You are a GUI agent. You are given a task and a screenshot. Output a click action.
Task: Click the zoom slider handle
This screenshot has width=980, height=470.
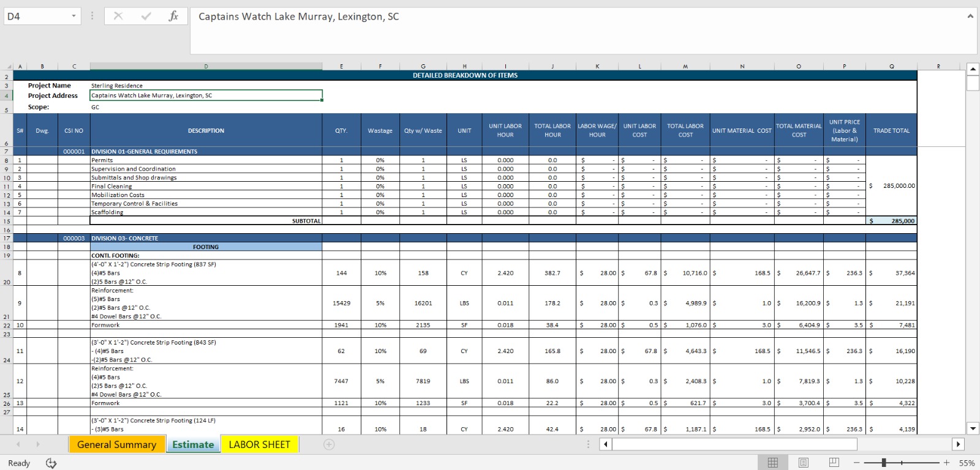point(884,463)
